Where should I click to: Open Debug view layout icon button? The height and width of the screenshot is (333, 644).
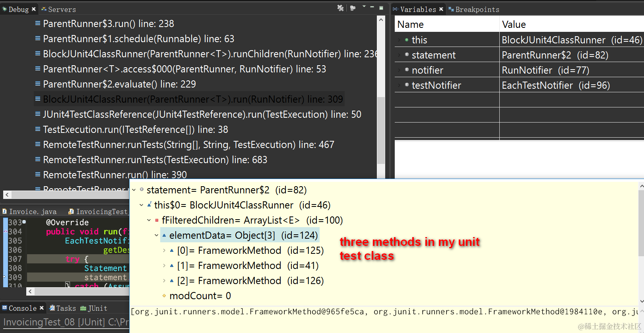pyautogui.click(x=353, y=8)
